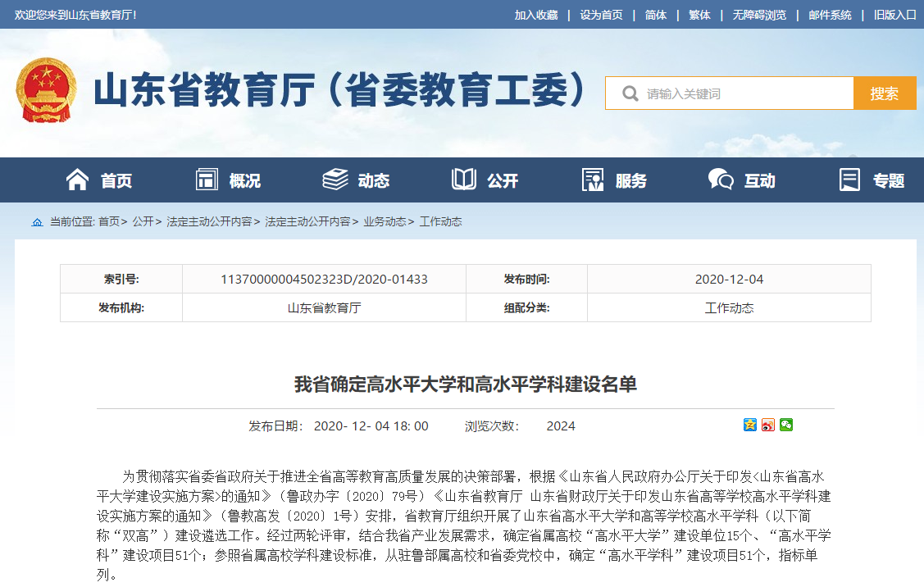
Task: Type in the 请输入关键词 search field
Action: [x=742, y=93]
